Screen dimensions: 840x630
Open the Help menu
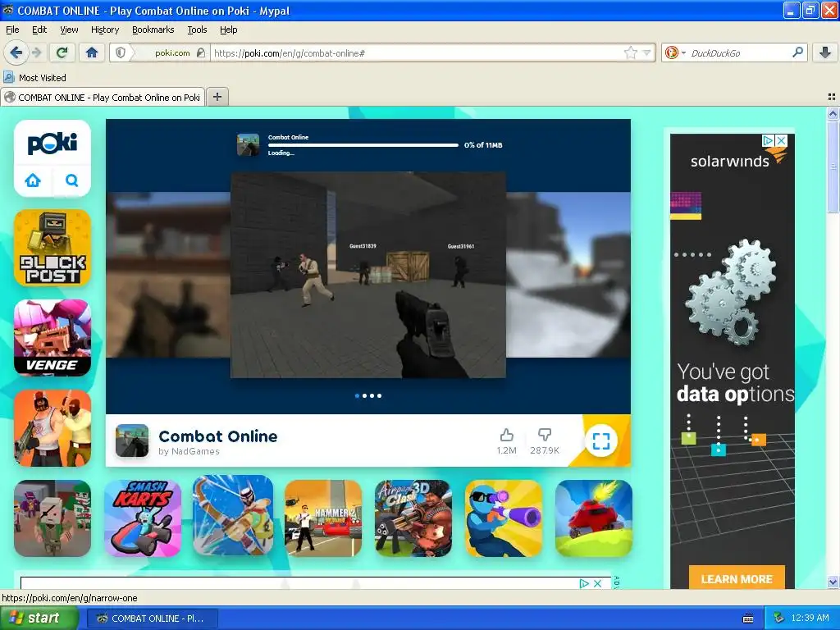pos(228,30)
